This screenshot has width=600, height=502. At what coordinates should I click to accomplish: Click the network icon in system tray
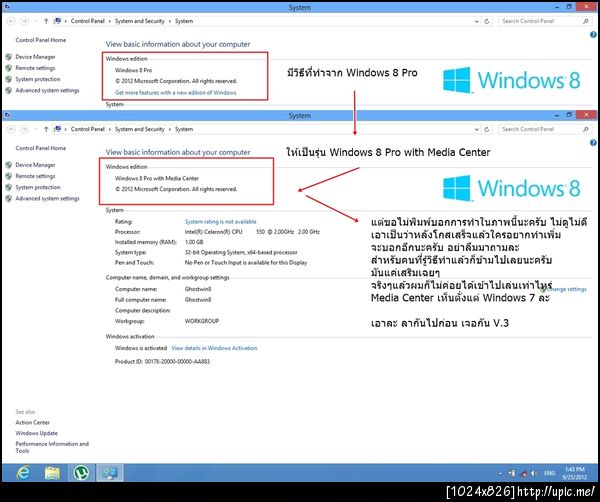(523, 474)
